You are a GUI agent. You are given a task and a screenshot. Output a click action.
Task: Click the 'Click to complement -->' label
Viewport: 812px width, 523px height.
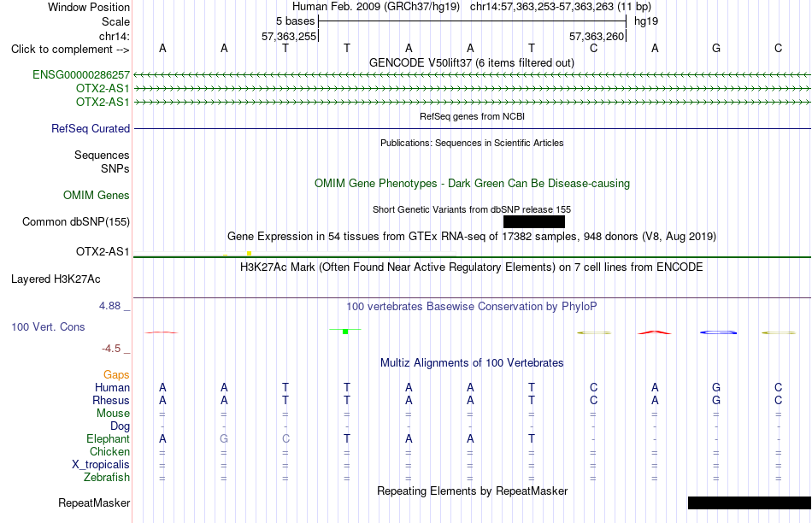tap(70, 50)
